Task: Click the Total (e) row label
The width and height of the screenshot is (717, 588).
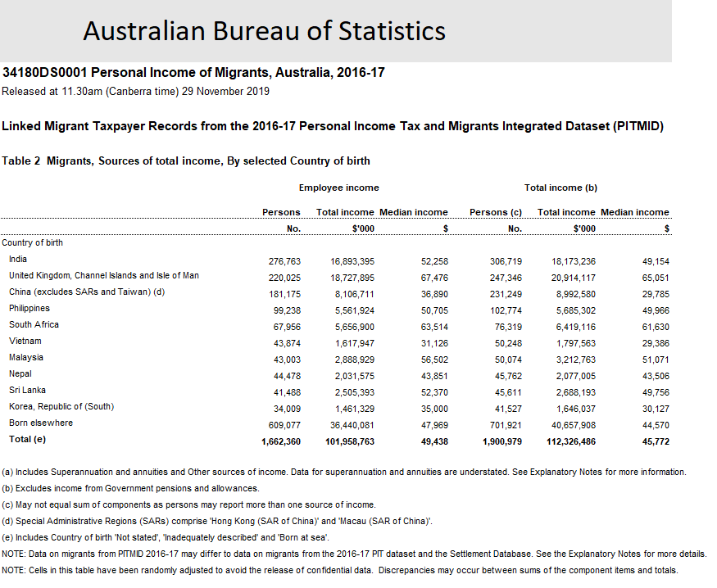Action: tap(25, 439)
